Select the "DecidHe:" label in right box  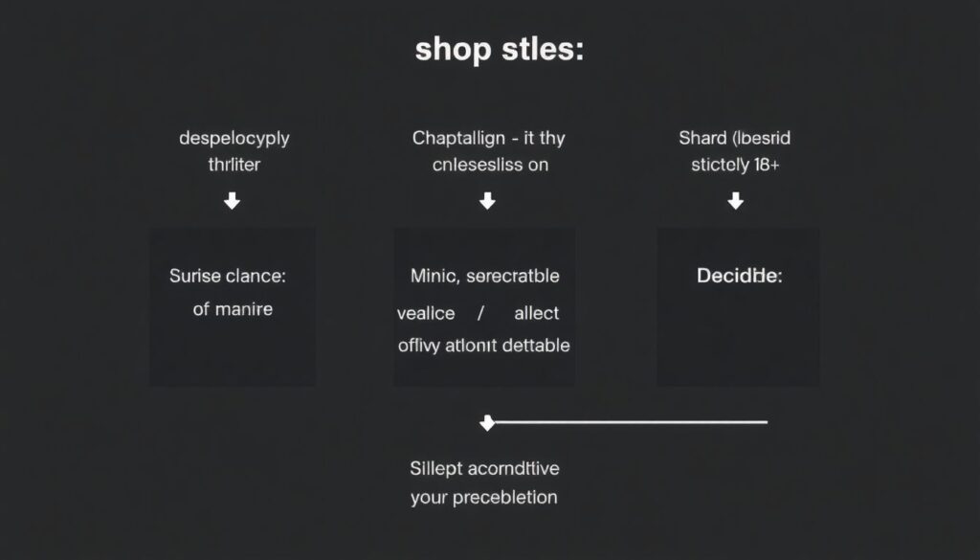point(739,277)
